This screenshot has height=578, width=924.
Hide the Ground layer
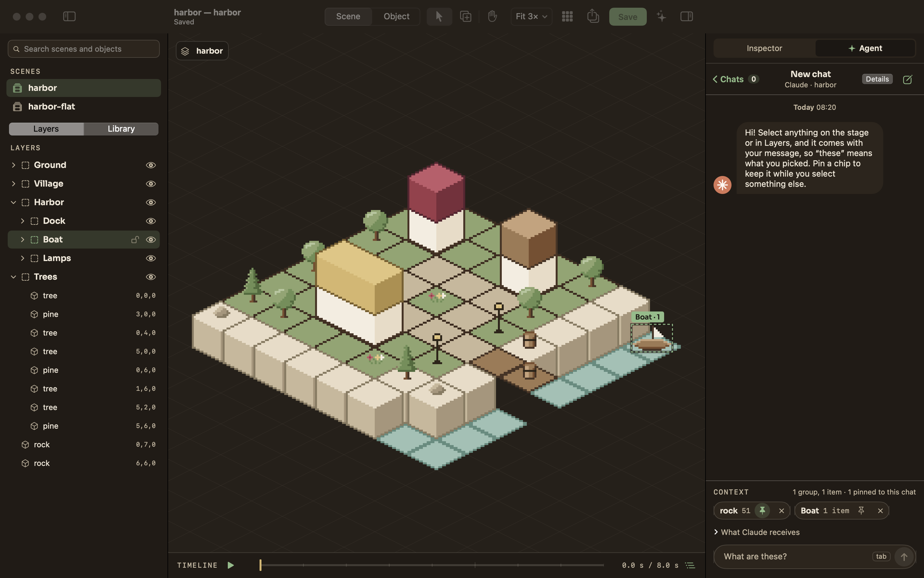(151, 165)
